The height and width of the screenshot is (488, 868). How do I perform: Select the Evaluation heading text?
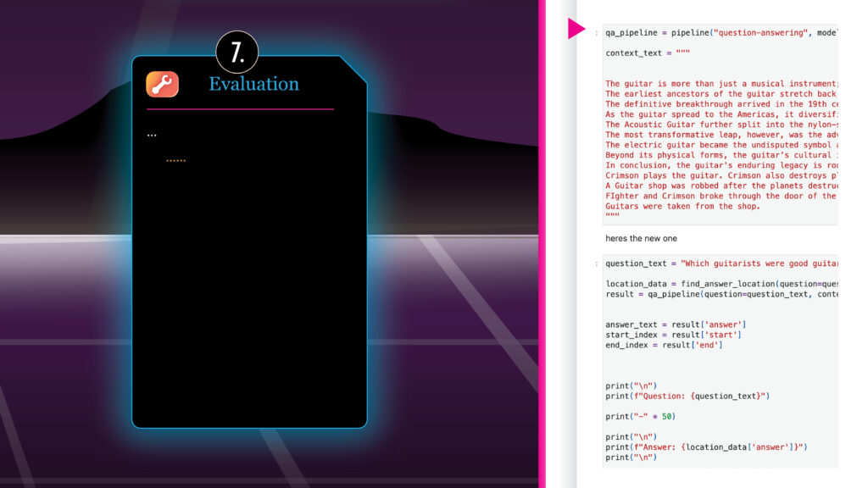[253, 84]
